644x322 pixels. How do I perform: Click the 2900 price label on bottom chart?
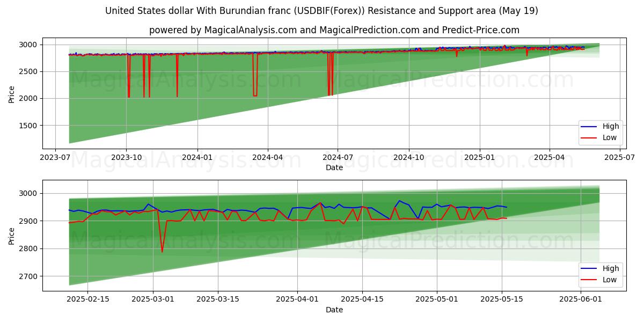(x=28, y=221)
